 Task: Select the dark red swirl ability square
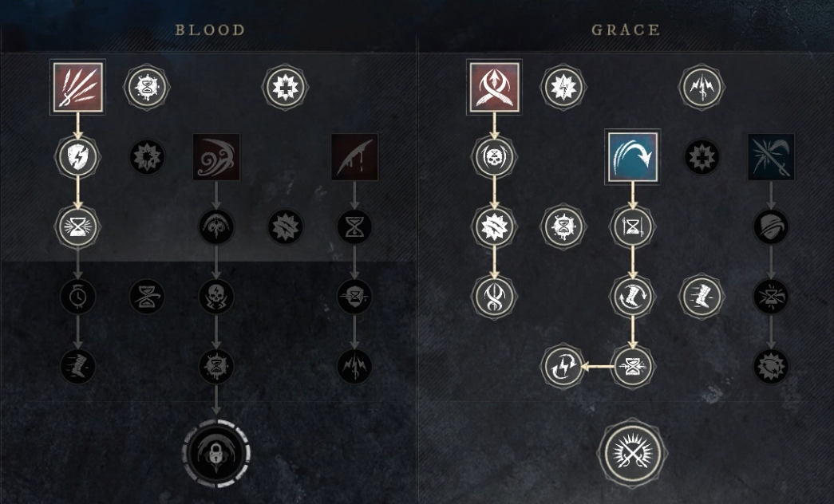click(216, 157)
